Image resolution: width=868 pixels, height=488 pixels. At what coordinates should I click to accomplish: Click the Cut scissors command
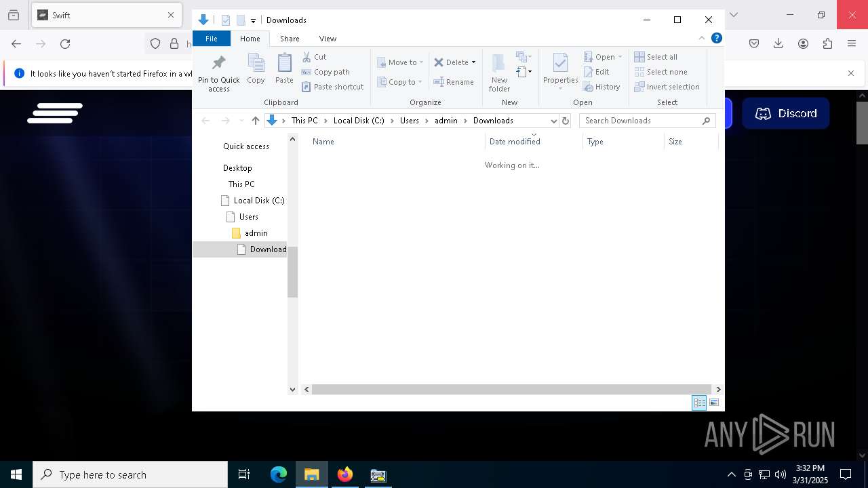point(314,57)
